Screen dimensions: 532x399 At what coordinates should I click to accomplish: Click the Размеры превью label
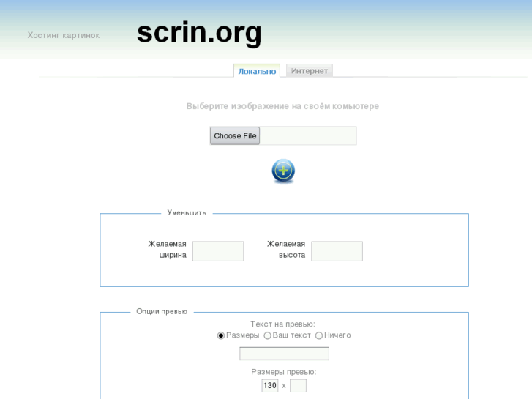coord(284,372)
